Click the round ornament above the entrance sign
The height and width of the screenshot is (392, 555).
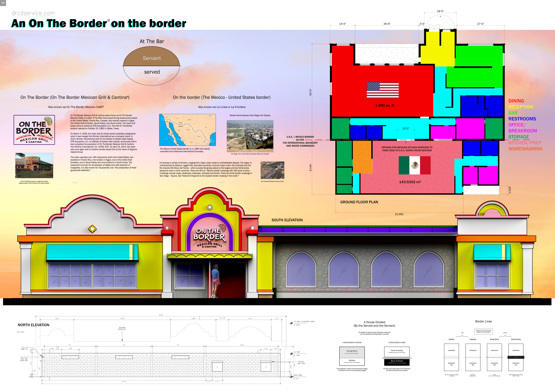coord(210,207)
